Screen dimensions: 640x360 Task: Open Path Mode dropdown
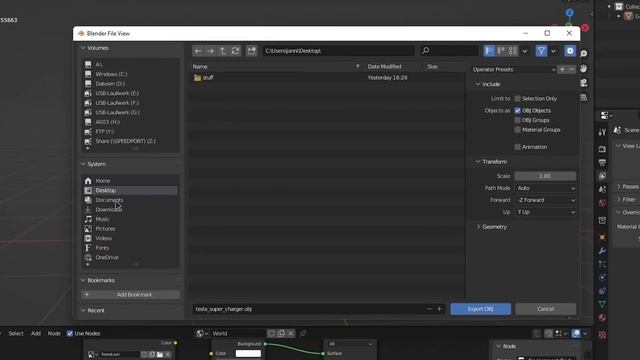pyautogui.click(x=545, y=188)
